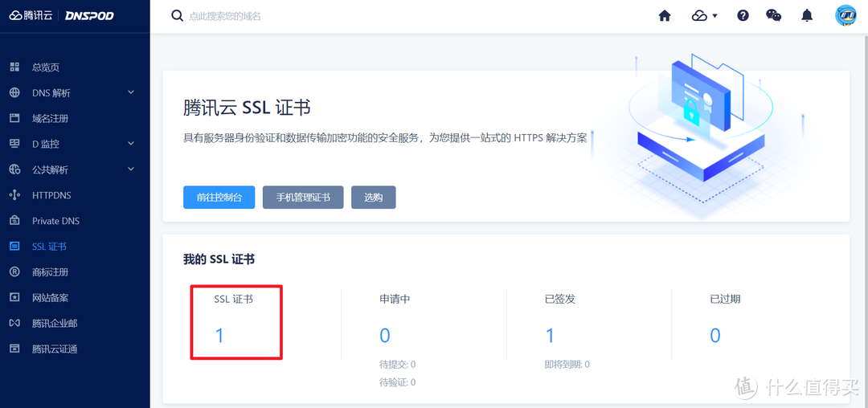This screenshot has width=868, height=408.
Task: Open HTTPDNS menu item
Action: tap(51, 195)
